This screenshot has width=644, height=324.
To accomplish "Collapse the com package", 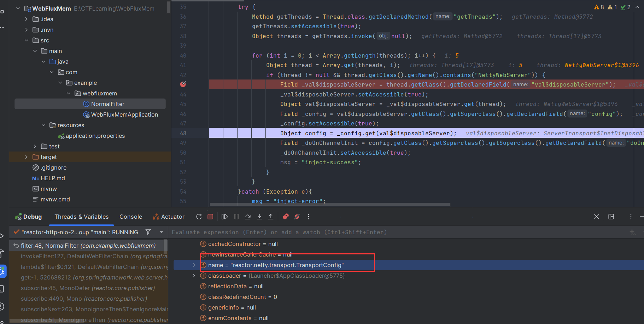I will (52, 72).
